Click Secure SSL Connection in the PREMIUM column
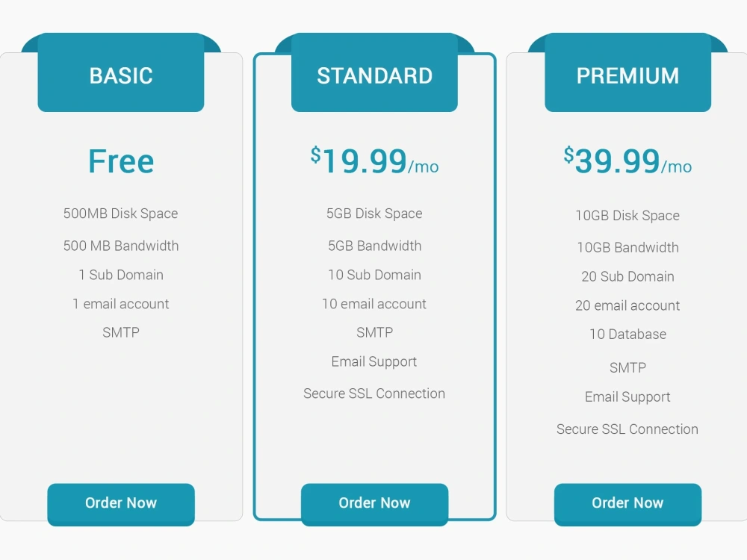 (x=627, y=429)
